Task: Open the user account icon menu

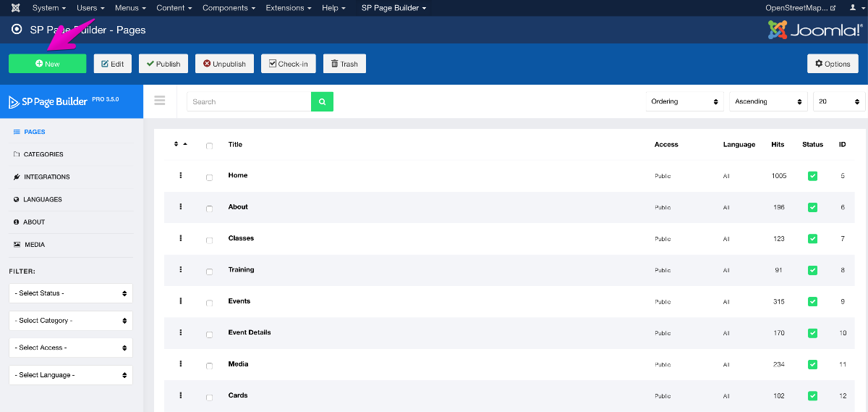Action: (855, 8)
